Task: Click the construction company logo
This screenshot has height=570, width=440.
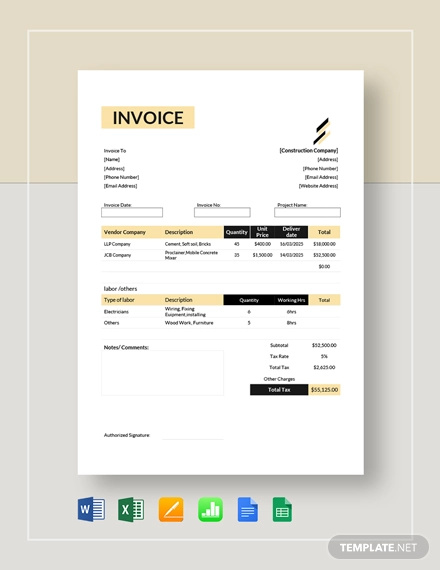Action: tap(322, 131)
